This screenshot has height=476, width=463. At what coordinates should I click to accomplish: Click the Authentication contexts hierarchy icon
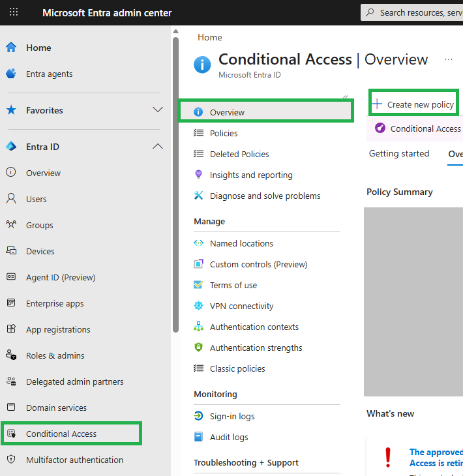tap(198, 327)
